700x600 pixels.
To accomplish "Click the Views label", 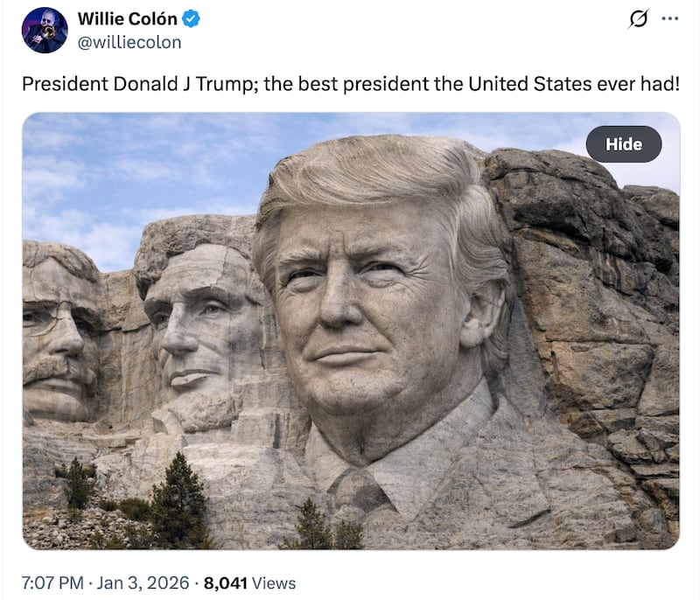I will coord(274,583).
